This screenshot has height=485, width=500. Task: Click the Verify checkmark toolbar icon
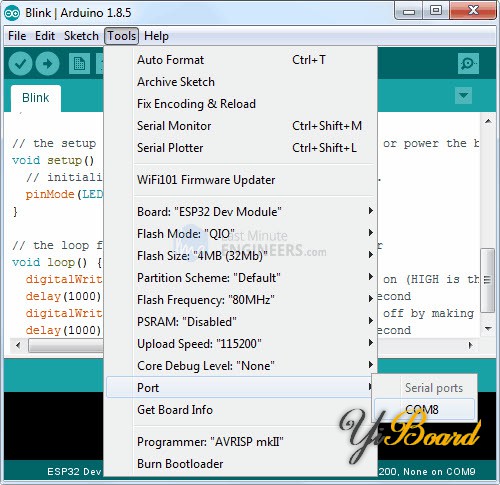tap(20, 63)
